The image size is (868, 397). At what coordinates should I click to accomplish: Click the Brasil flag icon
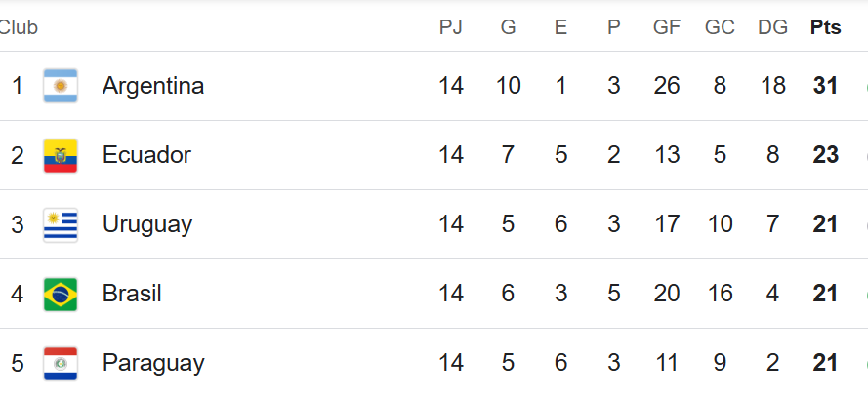(x=61, y=295)
